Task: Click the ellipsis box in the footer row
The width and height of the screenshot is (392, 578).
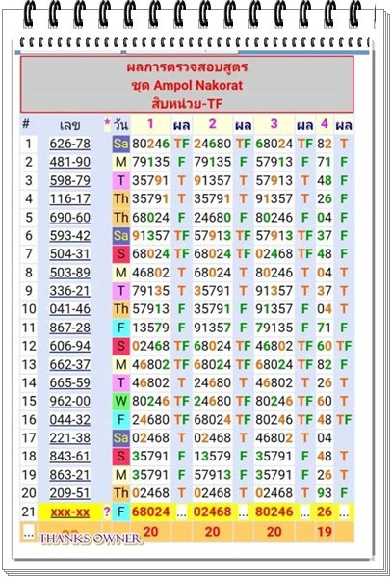Action: (x=29, y=531)
